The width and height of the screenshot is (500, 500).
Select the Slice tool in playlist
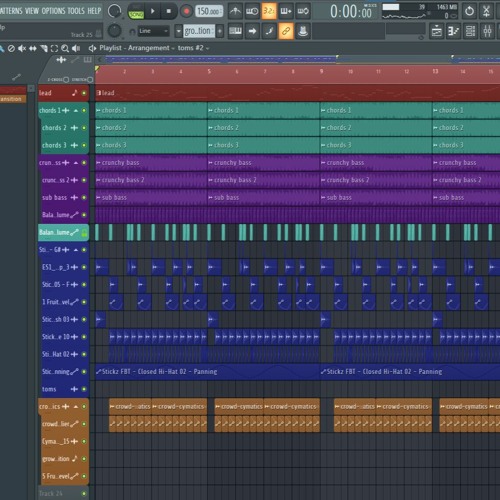click(44, 49)
